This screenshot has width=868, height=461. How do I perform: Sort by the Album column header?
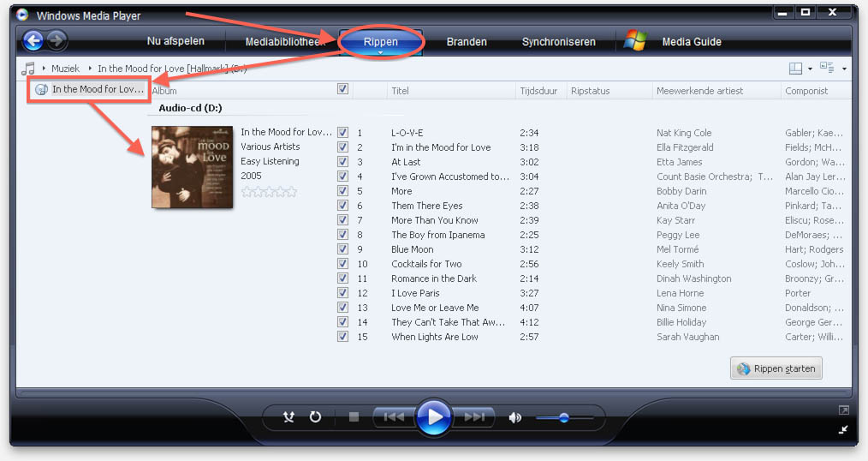164,90
